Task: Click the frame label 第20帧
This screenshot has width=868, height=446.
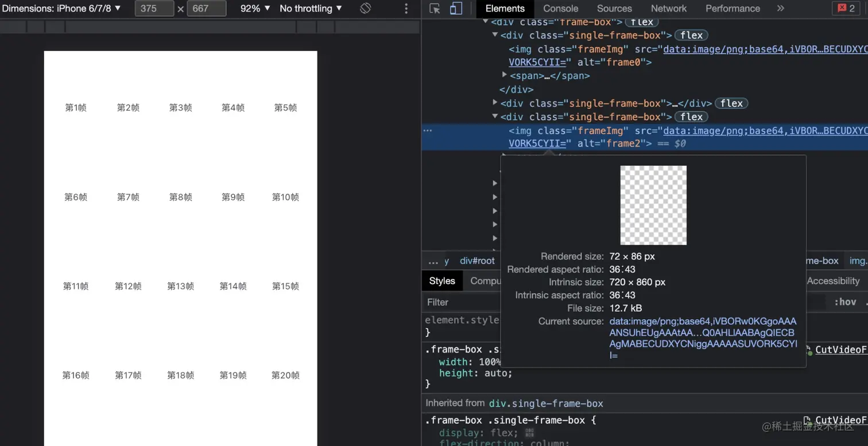Action: click(x=285, y=375)
